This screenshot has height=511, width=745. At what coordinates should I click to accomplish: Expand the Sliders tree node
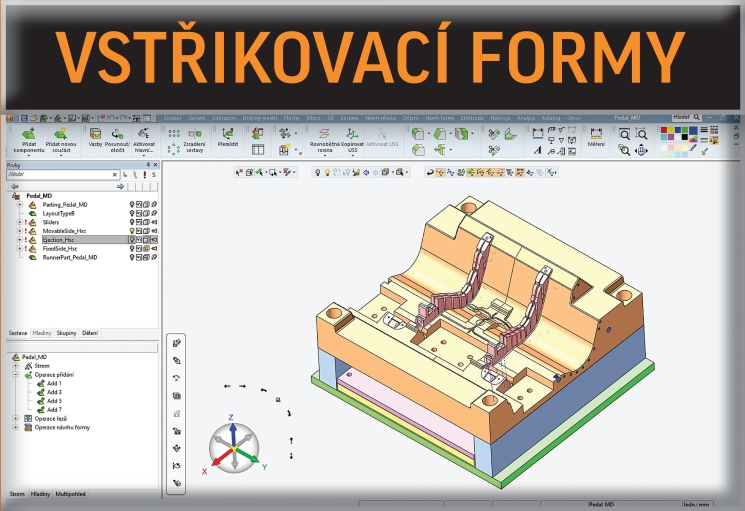19,222
